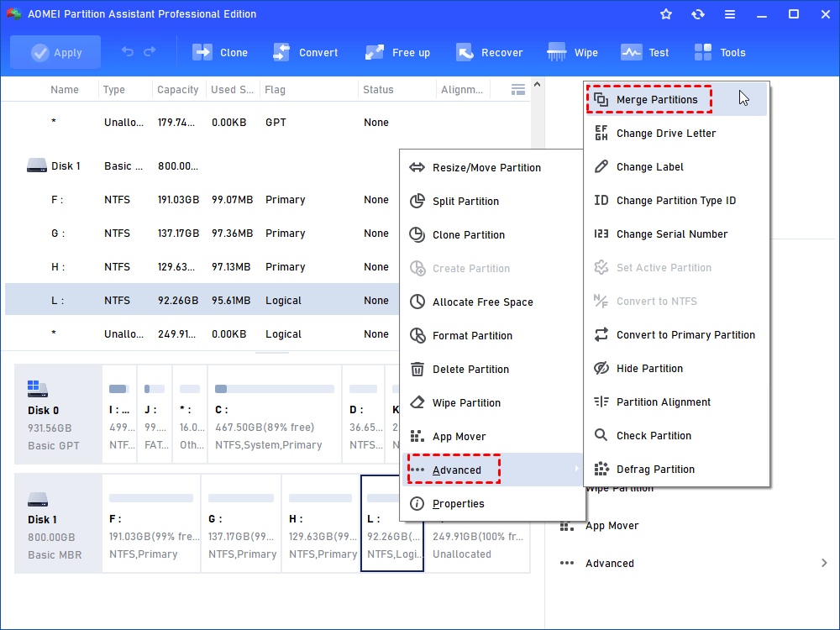Redo the pending operation
Screen dimensions: 840x630
click(150, 51)
